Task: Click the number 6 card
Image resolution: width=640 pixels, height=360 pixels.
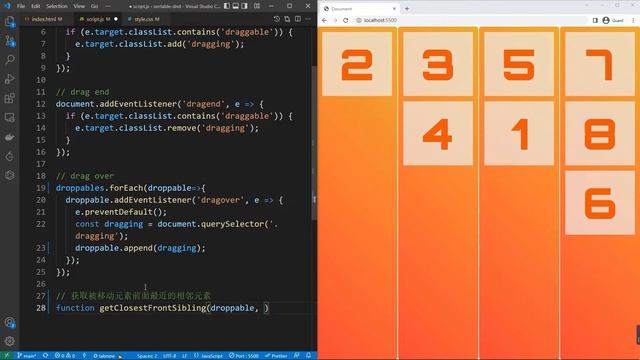Action: [600, 203]
